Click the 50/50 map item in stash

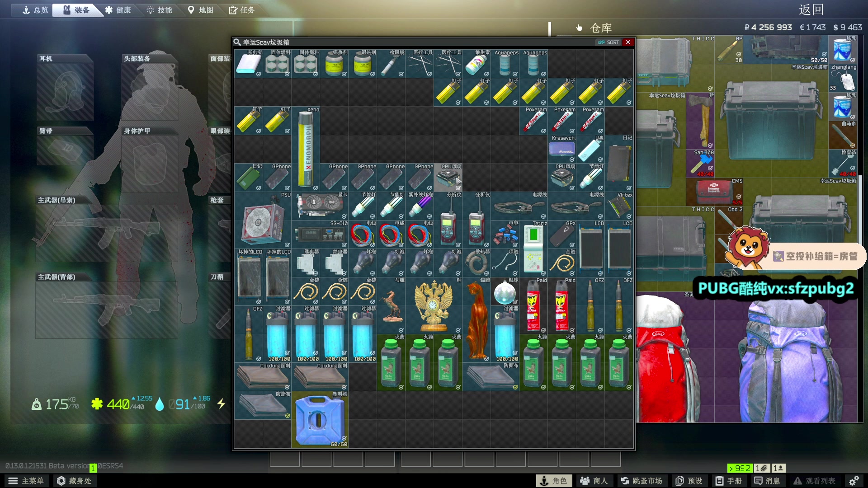(x=786, y=49)
